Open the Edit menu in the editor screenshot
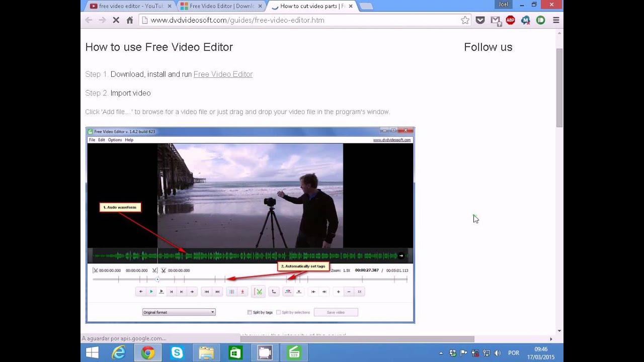 coord(102,140)
